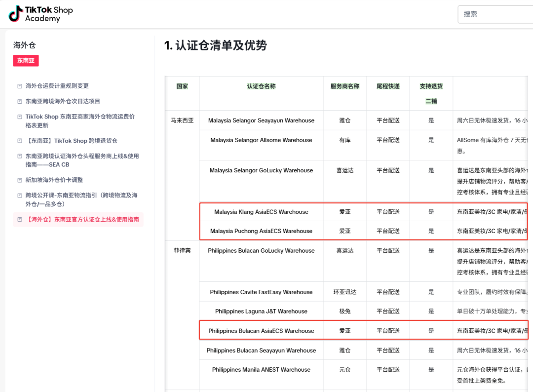
Task: Click the 支持退货二销 column header
Action: 431,93
